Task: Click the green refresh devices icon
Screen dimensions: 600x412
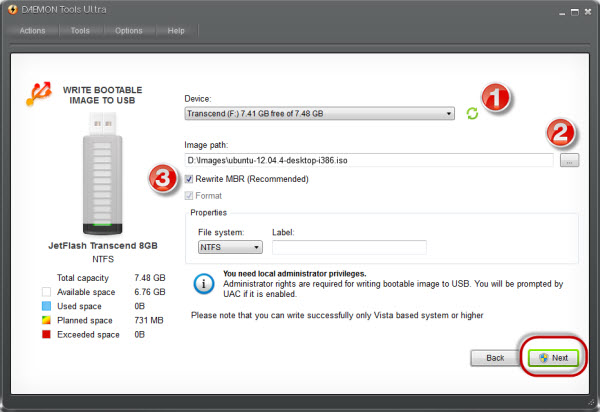Action: pyautogui.click(x=472, y=113)
